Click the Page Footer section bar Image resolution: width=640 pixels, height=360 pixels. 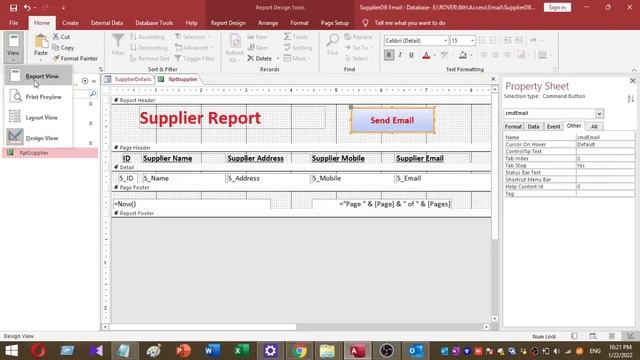[x=301, y=187]
